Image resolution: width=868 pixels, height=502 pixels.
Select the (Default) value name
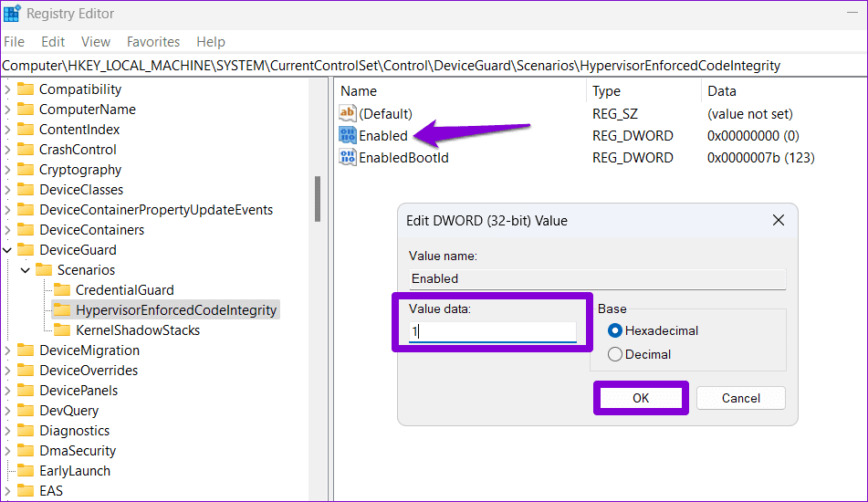[x=385, y=113]
